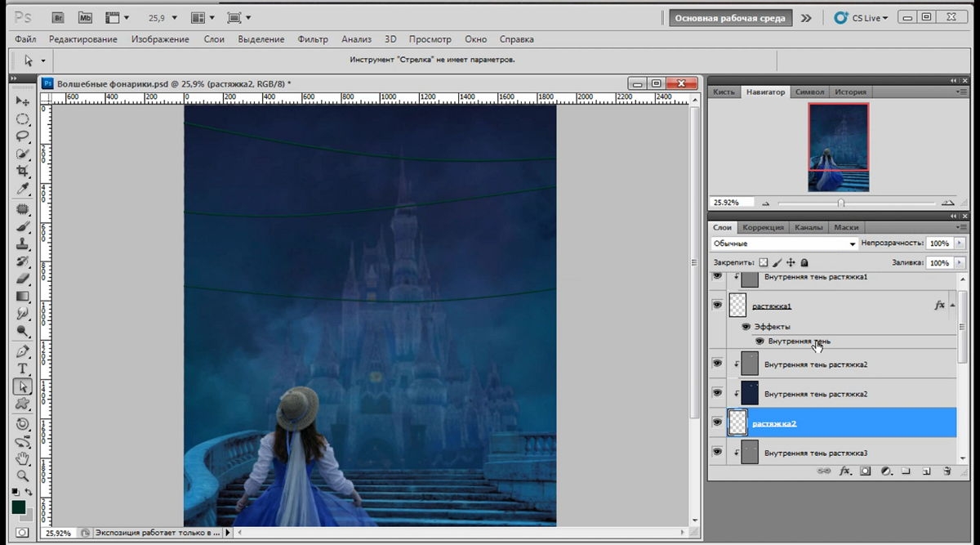
Task: Select the Clone Stamp tool
Action: pyautogui.click(x=23, y=244)
